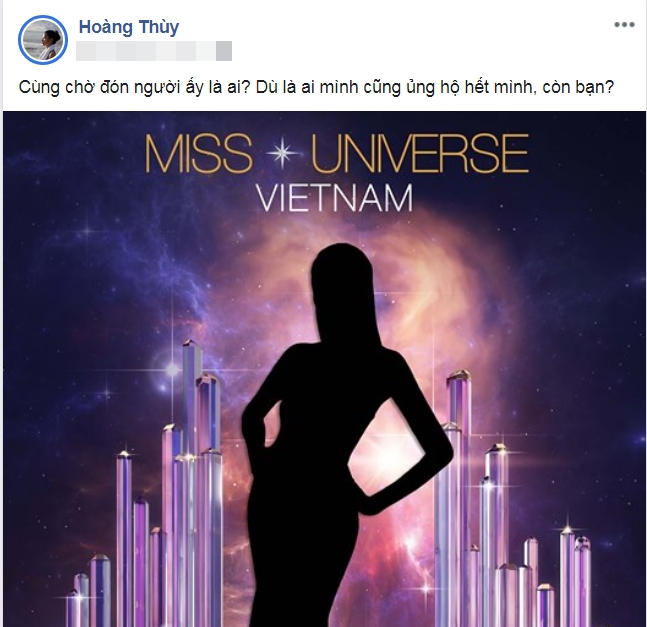The width and height of the screenshot is (647, 627).
Task: Click the UNIVERSE word in poster title
Action: [420, 153]
